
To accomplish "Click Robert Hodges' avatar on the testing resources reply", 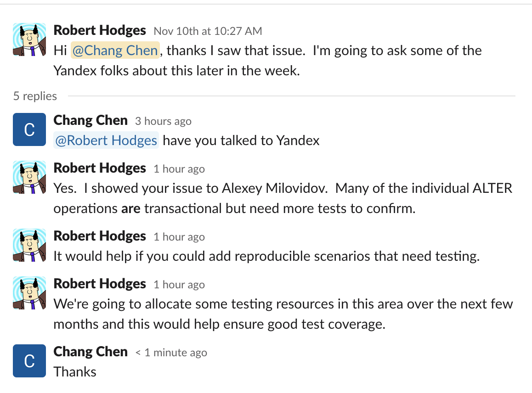I will 29,293.
